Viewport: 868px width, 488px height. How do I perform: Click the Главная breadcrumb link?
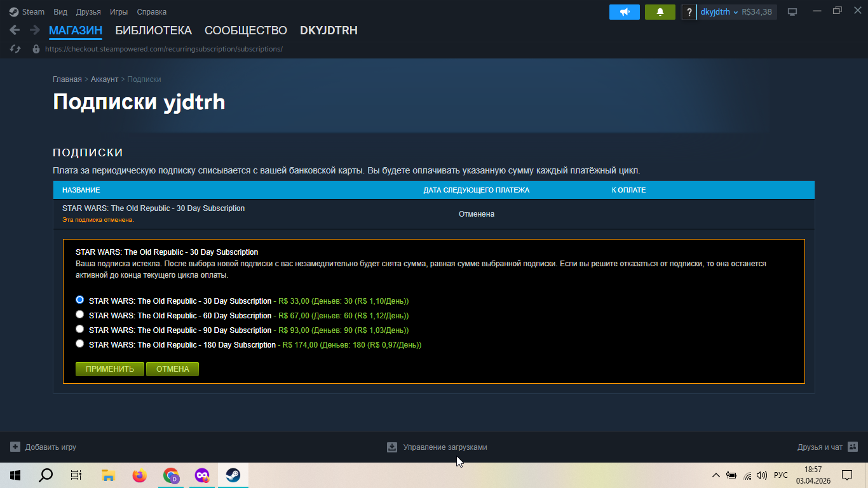tap(67, 79)
